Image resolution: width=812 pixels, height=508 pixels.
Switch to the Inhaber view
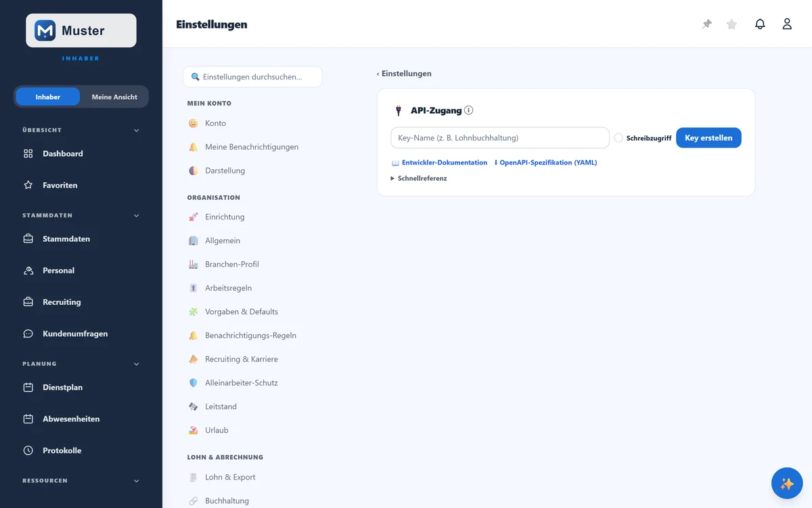click(x=48, y=97)
